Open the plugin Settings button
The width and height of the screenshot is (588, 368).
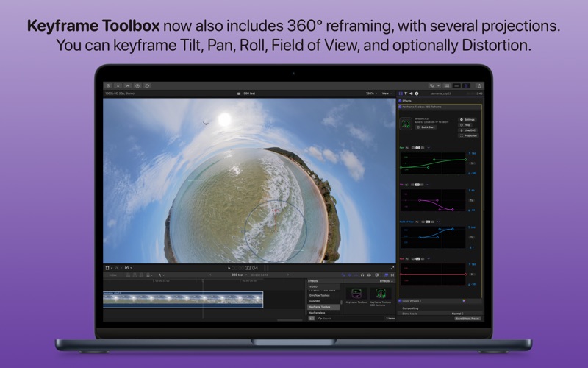pos(468,119)
